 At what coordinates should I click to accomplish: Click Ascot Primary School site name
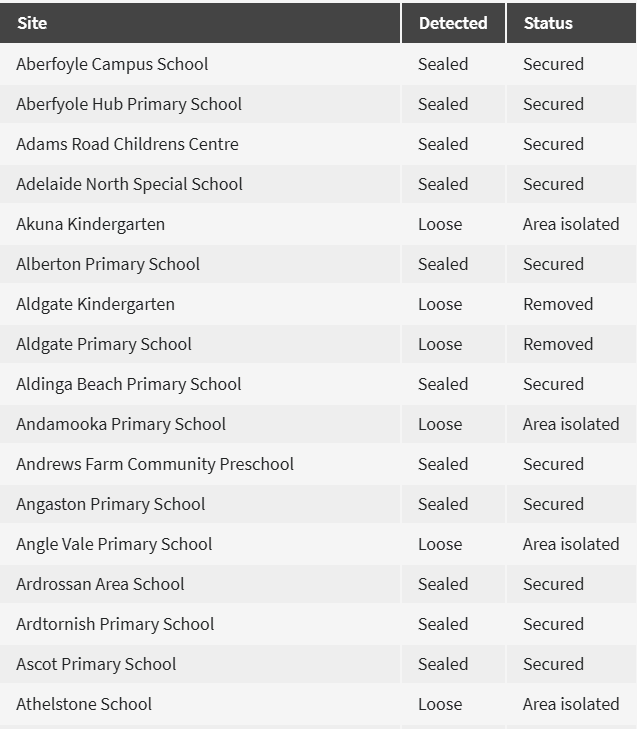point(96,664)
